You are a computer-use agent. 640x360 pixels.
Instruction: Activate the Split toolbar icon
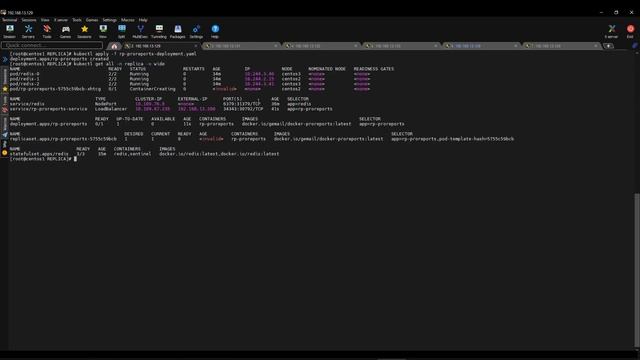coord(122,31)
